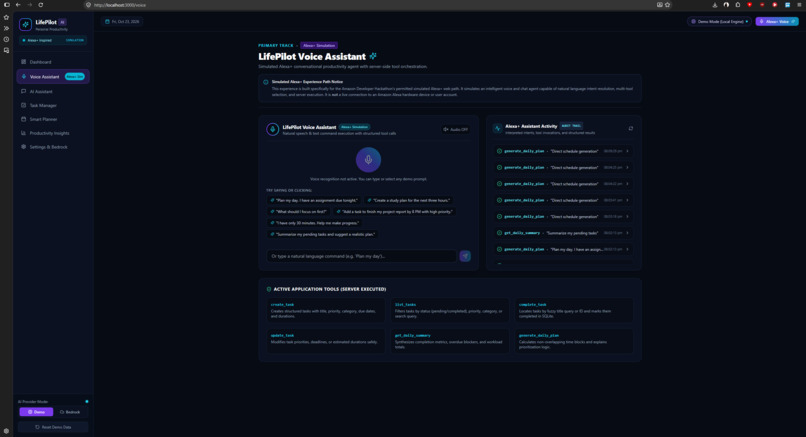Click "I have only 30 minutes. Help me make progress."
Screen dimensions: 806x437
[315, 223]
